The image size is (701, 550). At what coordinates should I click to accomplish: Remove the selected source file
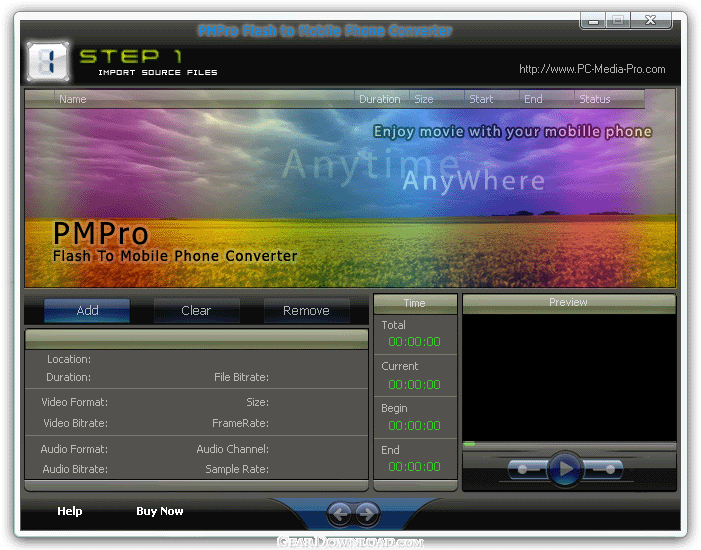pyautogui.click(x=306, y=310)
